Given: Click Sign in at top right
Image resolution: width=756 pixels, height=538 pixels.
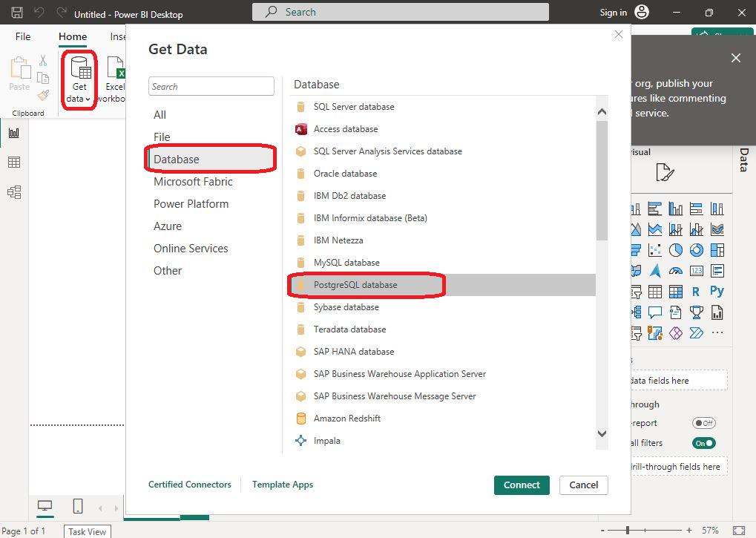Looking at the screenshot, I should (614, 13).
